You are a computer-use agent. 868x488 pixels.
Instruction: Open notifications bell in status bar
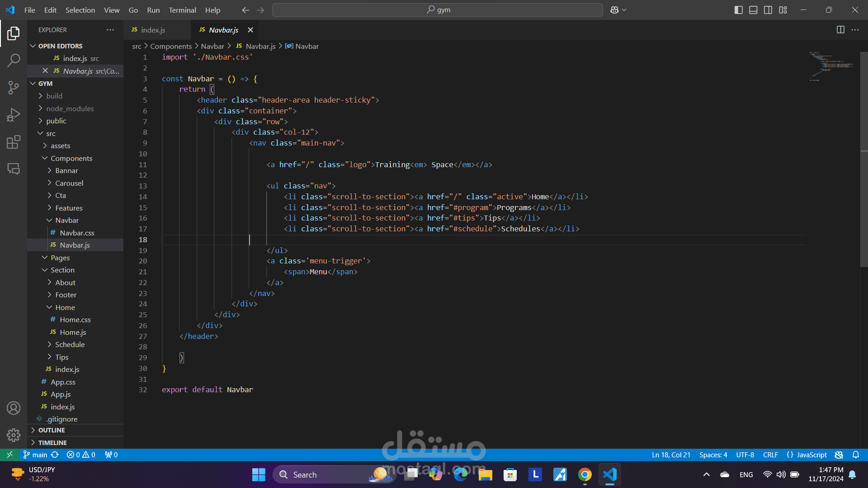[x=855, y=455]
